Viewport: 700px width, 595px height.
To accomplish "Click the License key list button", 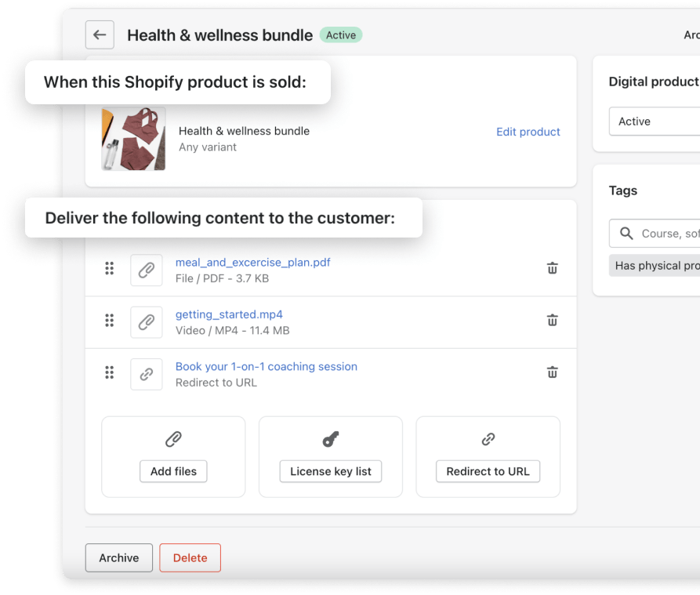I will 331,471.
